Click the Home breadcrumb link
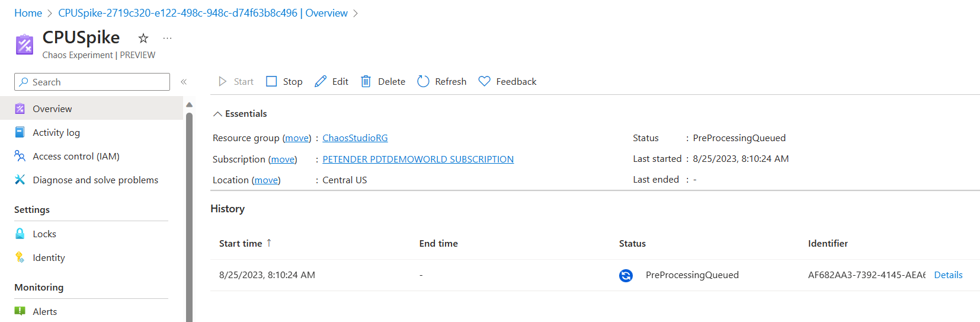980x322 pixels. click(28, 13)
